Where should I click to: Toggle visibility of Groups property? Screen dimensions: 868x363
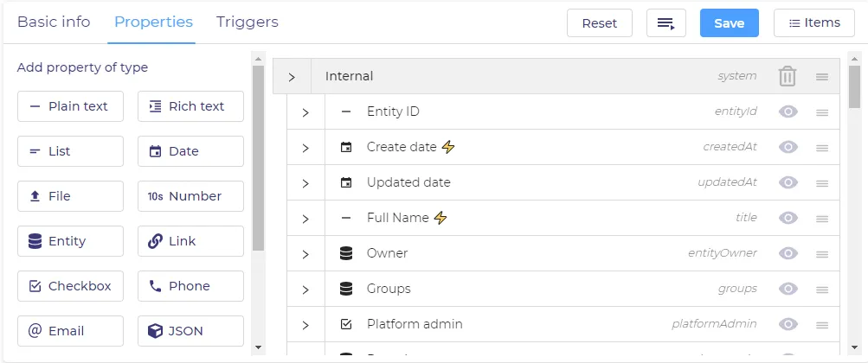tap(788, 289)
